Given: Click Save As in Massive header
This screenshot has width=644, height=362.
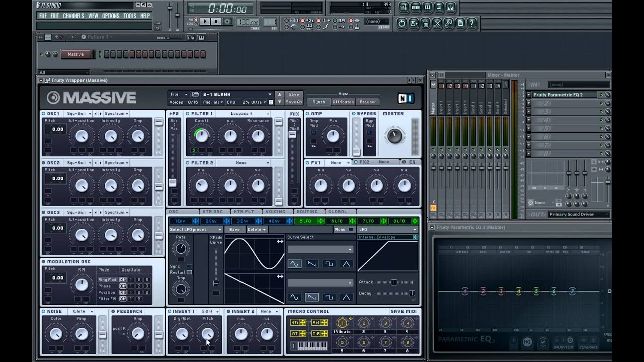Looking at the screenshot, I should pos(294,102).
